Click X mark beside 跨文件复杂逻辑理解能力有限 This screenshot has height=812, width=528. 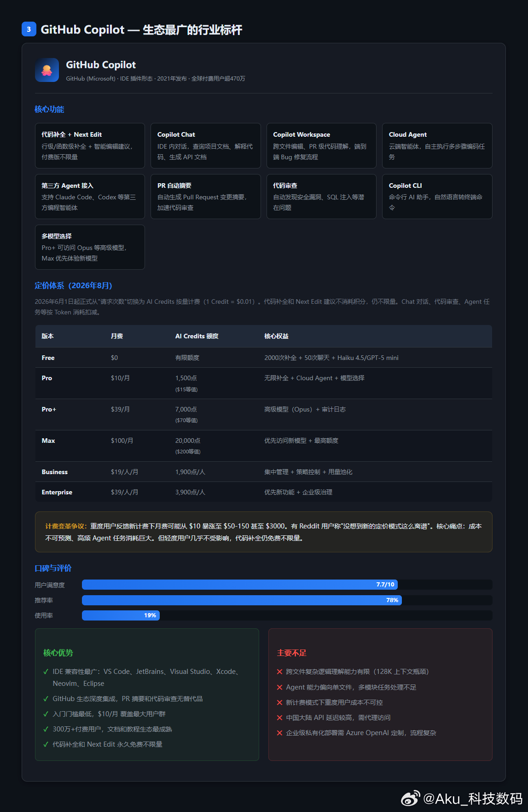pyautogui.click(x=279, y=672)
